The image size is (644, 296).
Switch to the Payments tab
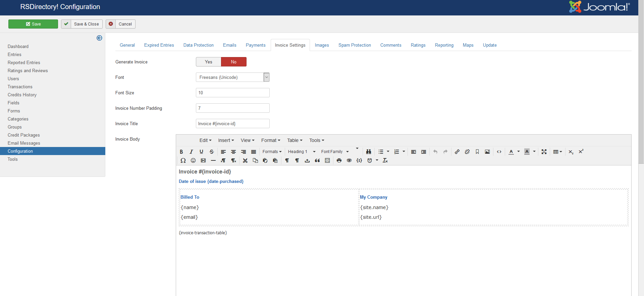(256, 45)
